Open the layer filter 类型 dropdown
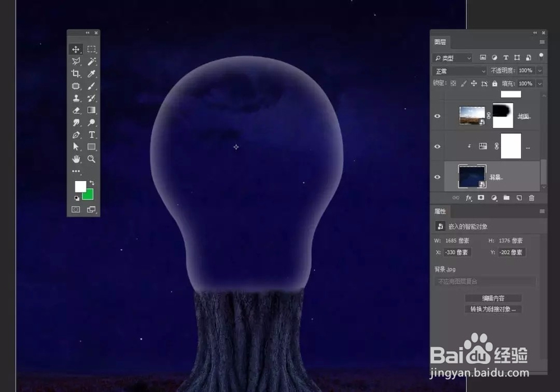 click(453, 58)
